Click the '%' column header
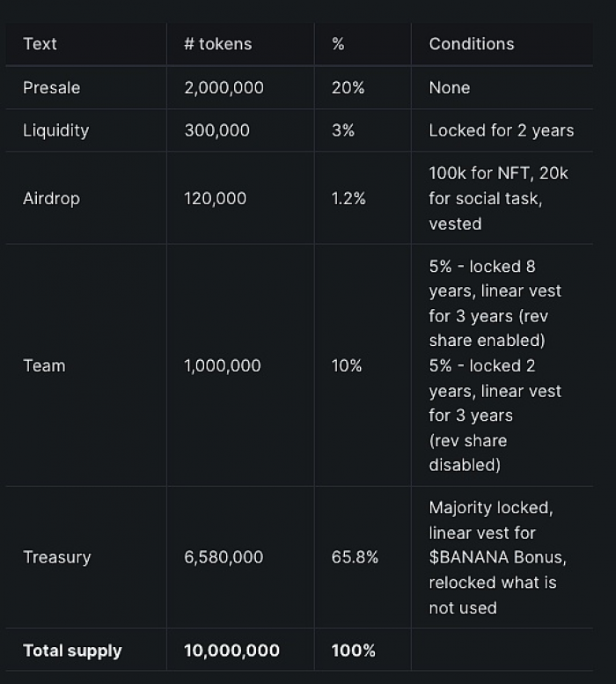616x684 pixels. click(x=338, y=44)
